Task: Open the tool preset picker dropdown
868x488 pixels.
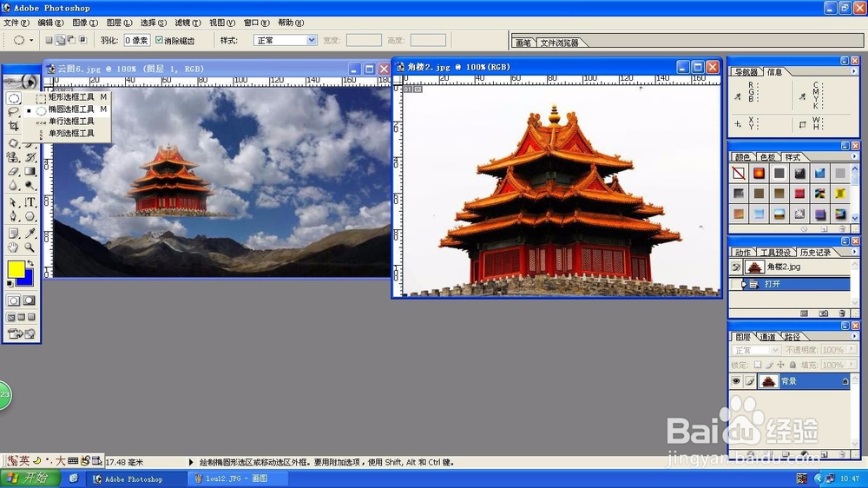Action: pyautogui.click(x=31, y=41)
